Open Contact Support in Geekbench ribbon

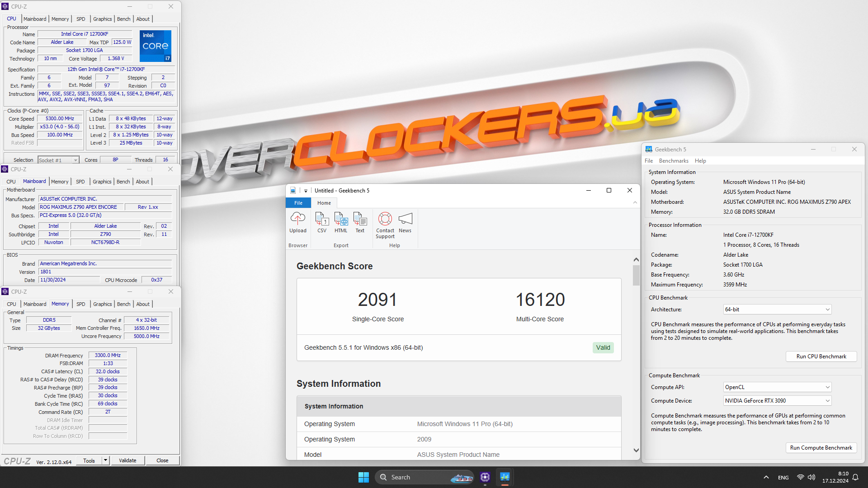385,225
